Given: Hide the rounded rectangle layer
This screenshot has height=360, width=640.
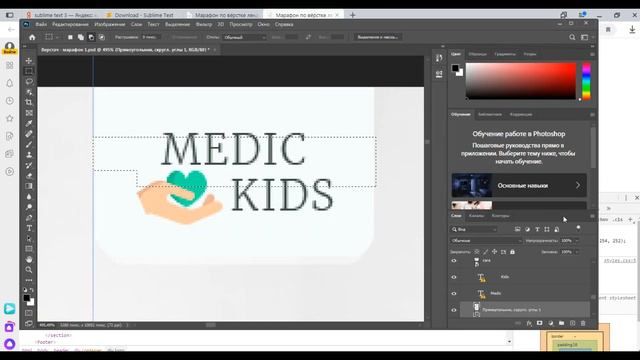Looking at the screenshot, I should pos(454,310).
